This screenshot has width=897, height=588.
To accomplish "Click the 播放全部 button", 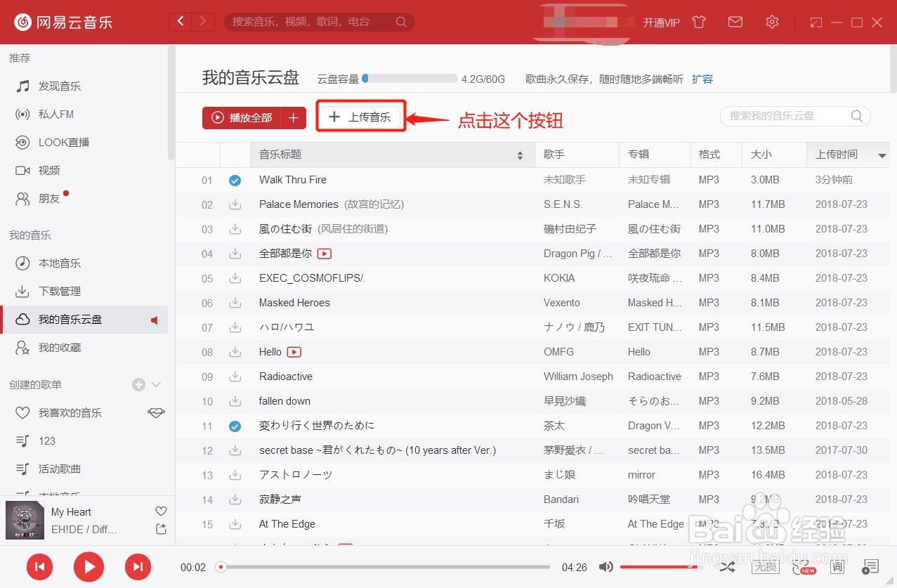I will (242, 118).
